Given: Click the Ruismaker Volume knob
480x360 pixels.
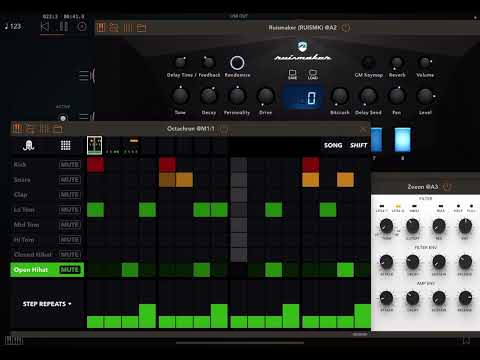Looking at the screenshot, I should pyautogui.click(x=425, y=62).
